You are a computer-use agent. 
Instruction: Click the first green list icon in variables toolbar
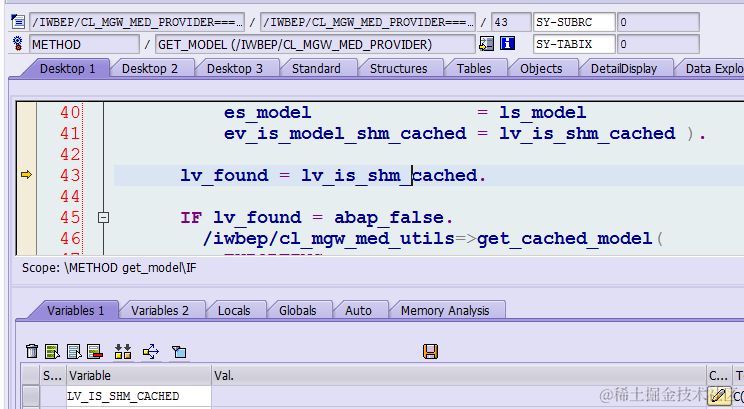tap(52, 351)
